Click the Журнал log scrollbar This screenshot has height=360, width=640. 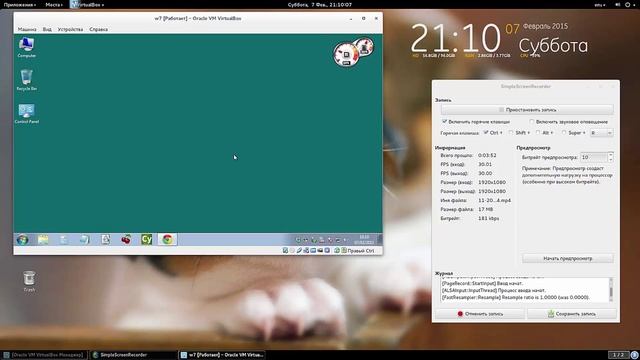click(x=611, y=289)
